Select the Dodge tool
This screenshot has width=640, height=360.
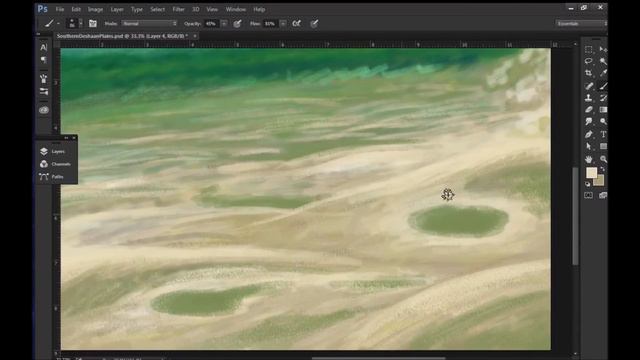click(603, 122)
